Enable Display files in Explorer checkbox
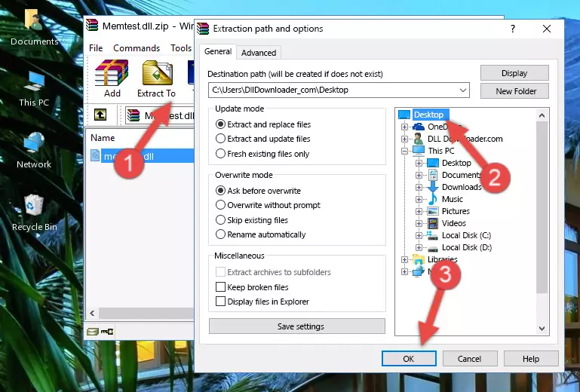 220,302
